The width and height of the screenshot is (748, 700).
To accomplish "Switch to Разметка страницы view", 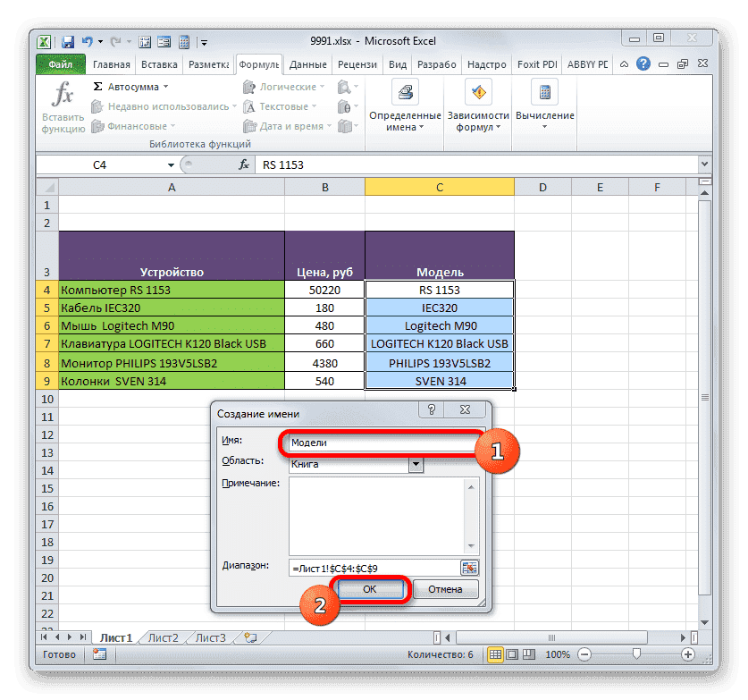I will 512,654.
